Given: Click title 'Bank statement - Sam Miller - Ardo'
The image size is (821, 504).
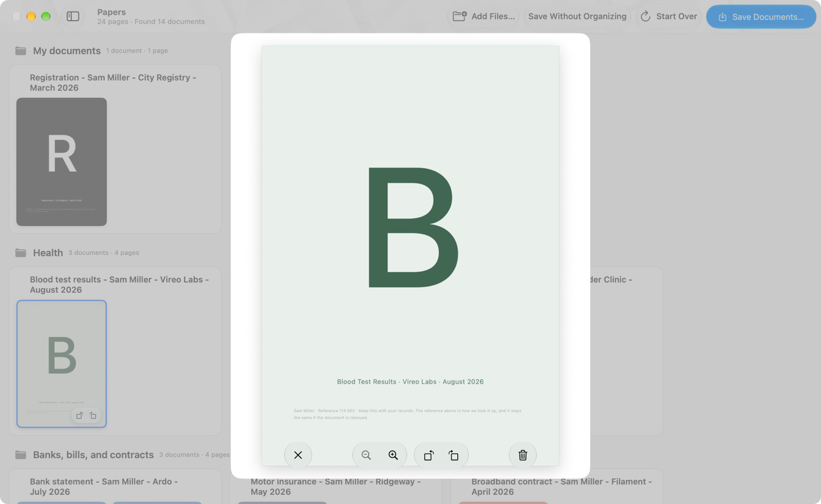Looking at the screenshot, I should click(104, 487).
